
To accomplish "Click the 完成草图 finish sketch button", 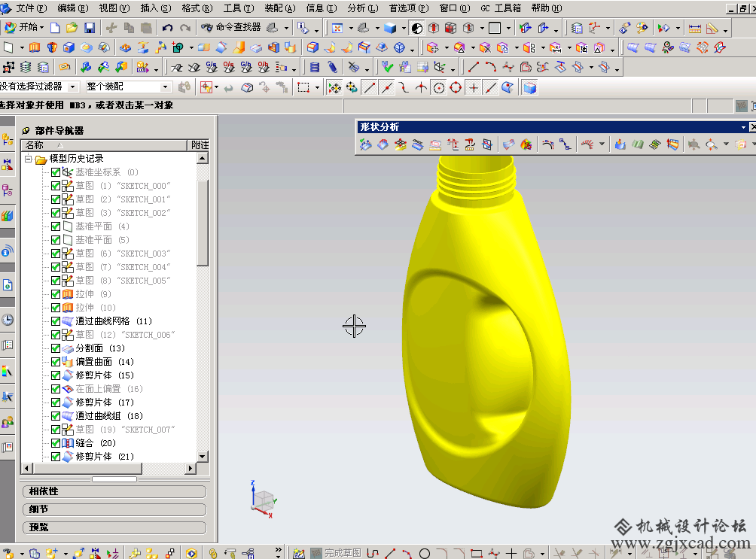I will [336, 553].
